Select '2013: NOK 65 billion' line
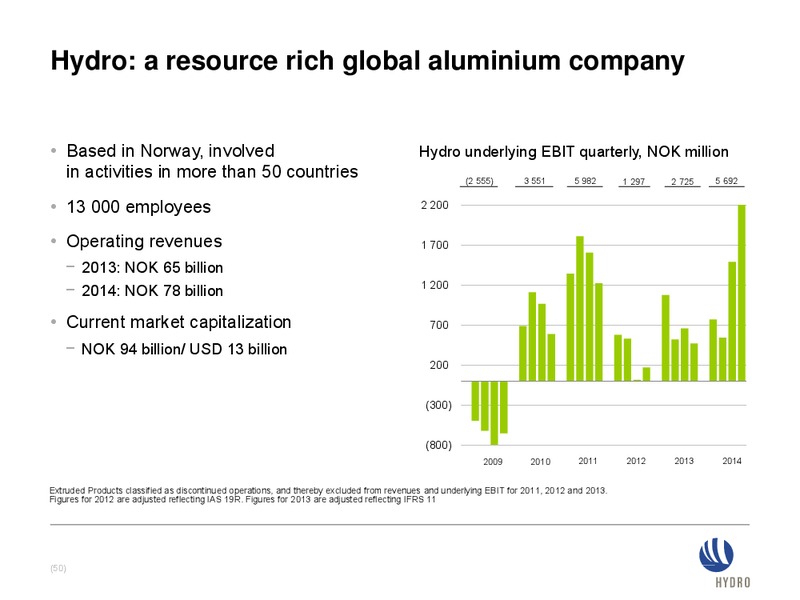This screenshot has width=800, height=600. pyautogui.click(x=152, y=267)
